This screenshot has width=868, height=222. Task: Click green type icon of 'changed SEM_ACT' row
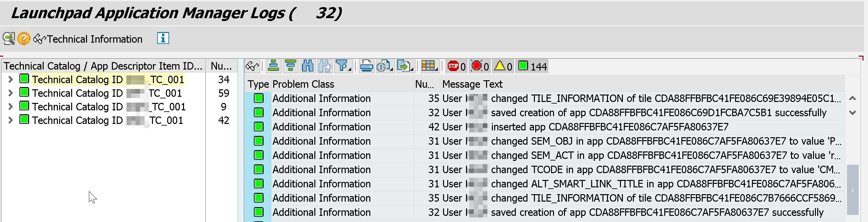(258, 155)
